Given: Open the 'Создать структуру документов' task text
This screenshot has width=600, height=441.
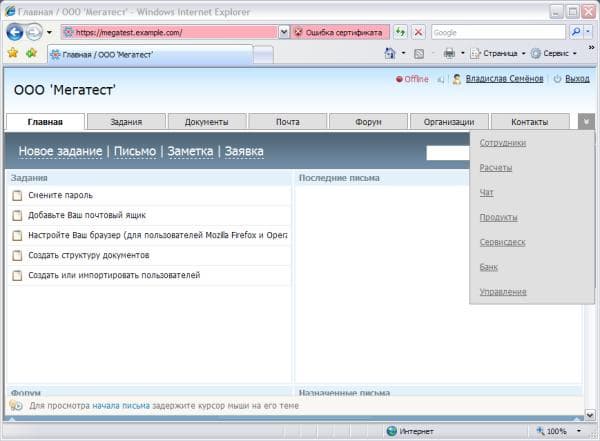Looking at the screenshot, I should point(89,255).
